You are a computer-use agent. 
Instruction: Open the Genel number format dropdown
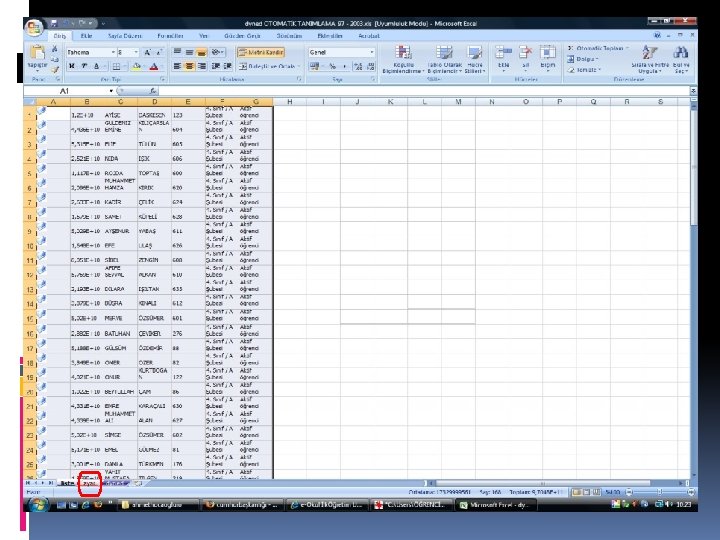371,52
